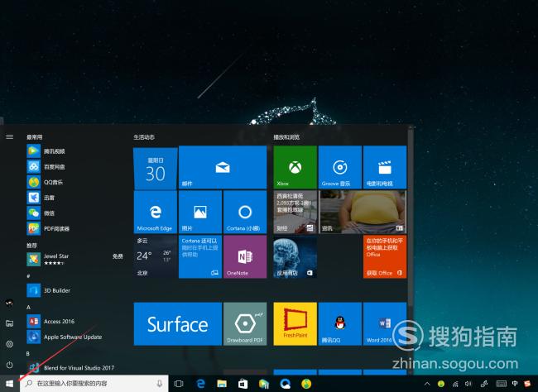Open the calendar tile showing 30
Screen dimensions: 538x392
[x=155, y=168]
